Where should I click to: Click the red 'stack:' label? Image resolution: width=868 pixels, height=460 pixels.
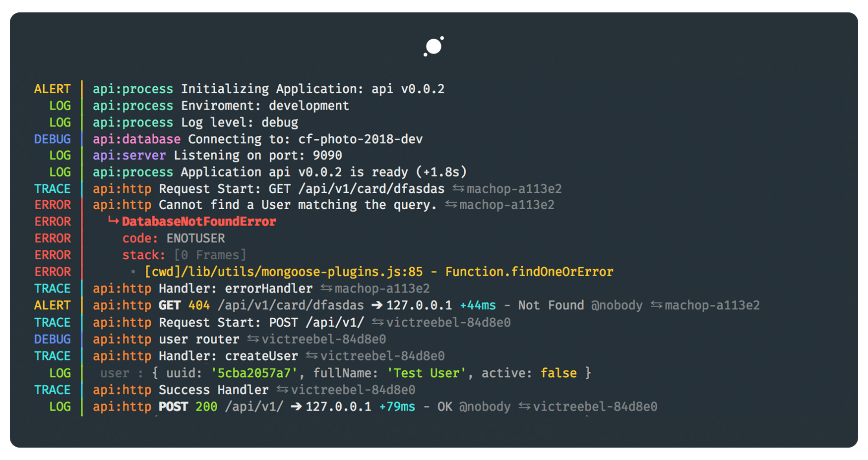click(144, 255)
